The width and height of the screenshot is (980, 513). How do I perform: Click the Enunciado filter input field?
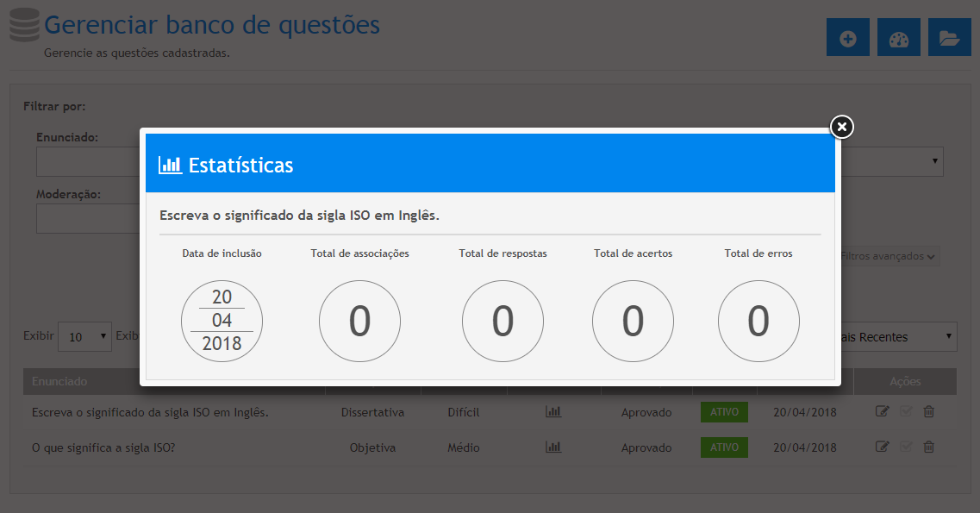click(86, 161)
